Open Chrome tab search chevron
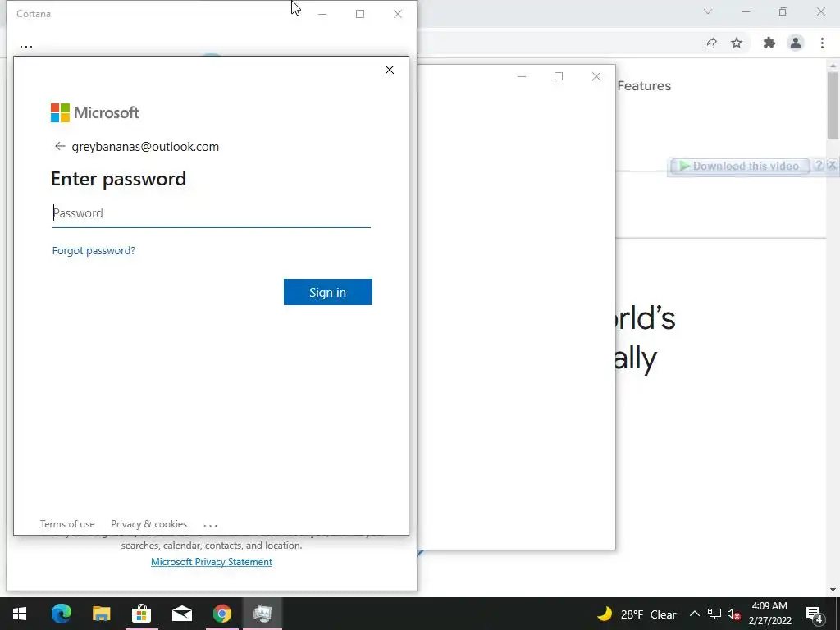Screen dimensions: 840x630 tap(708, 11)
